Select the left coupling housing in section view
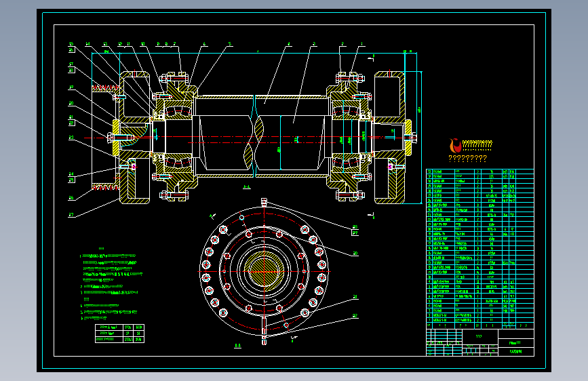The width and height of the screenshot is (588, 381). [135, 137]
